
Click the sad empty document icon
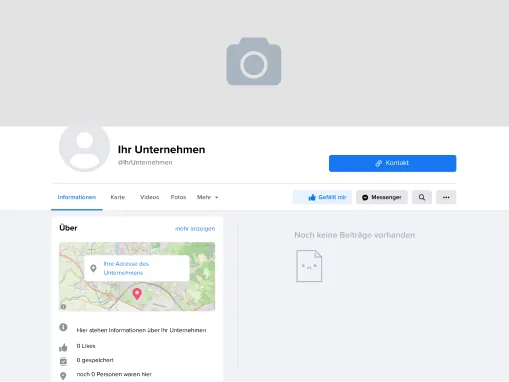coord(309,266)
